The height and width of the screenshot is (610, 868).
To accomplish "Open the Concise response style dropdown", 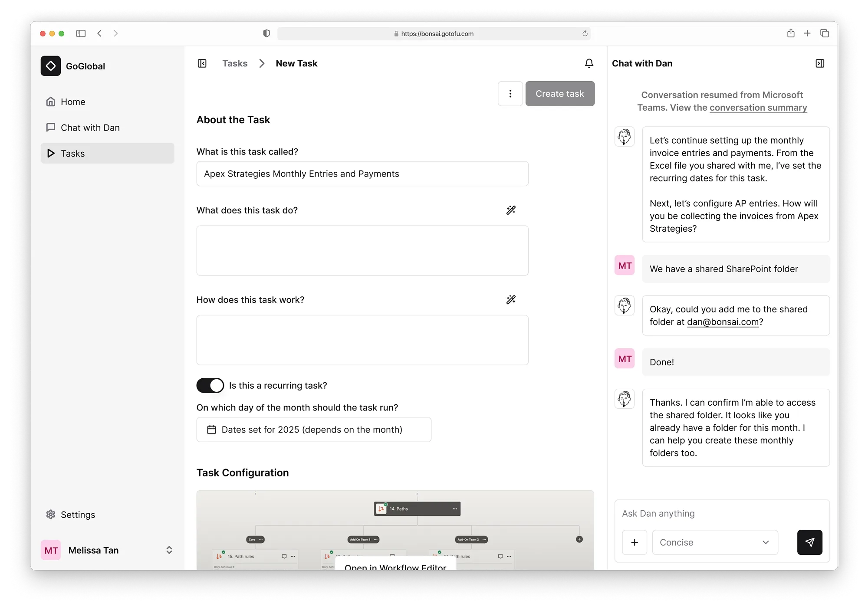I will (x=715, y=542).
